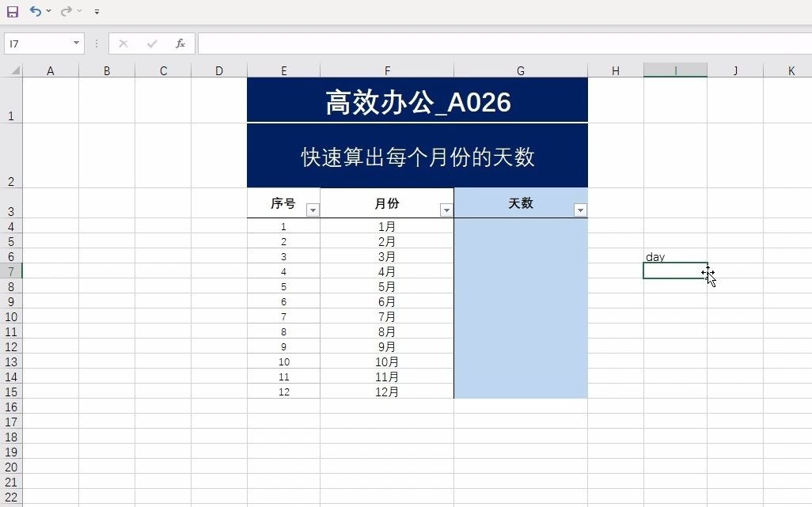This screenshot has height=507, width=812.
Task: Select the cell containing the text day
Action: (675, 256)
